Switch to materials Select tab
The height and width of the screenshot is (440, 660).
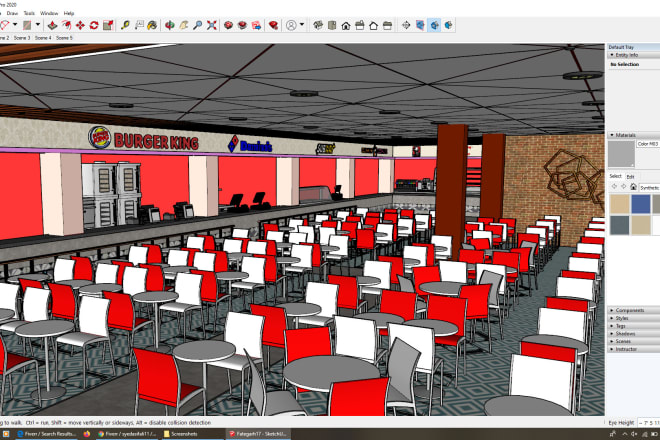615,176
